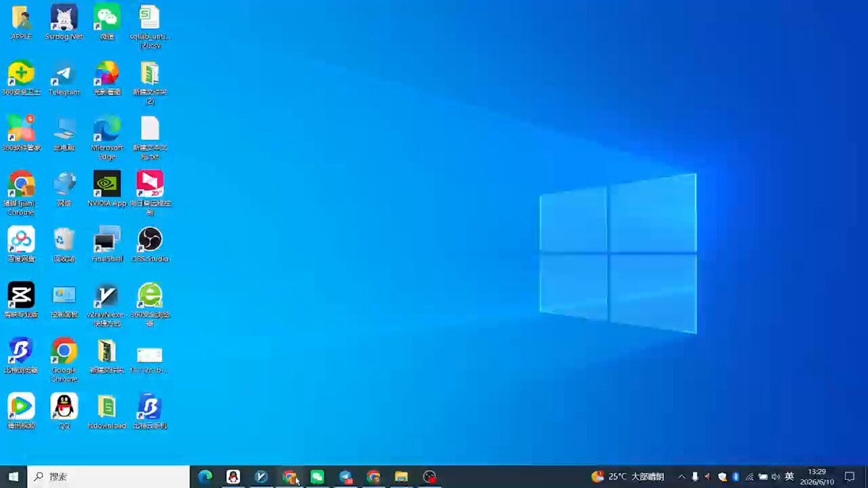Open the OBS Studio desktop shortcut
Viewport: 868px width, 488px height.
[x=150, y=244]
